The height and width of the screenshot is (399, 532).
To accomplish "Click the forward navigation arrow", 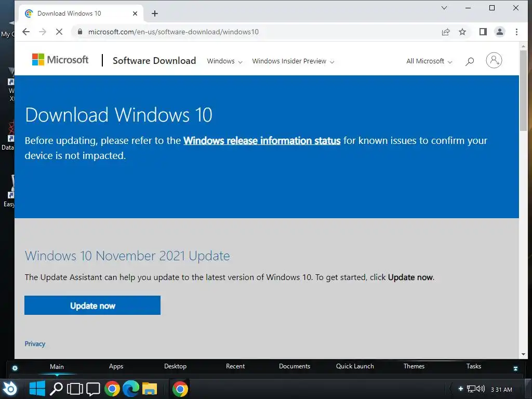I will pos(43,32).
